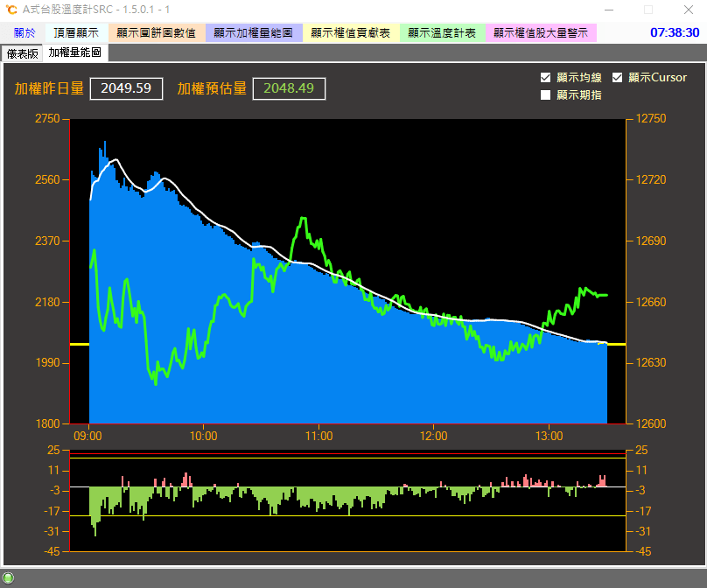Click the 加權昨日量 label
The width and height of the screenshot is (707, 588).
(49, 88)
